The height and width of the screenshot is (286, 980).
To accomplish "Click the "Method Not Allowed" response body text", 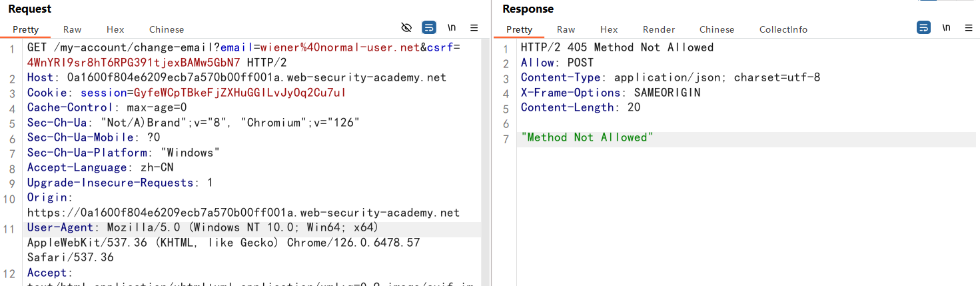I will [x=587, y=137].
